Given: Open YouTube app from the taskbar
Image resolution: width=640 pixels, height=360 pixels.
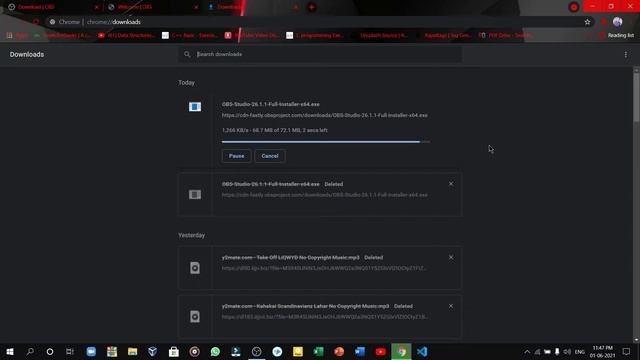Looking at the screenshot, I should pyautogui.click(x=380, y=351).
